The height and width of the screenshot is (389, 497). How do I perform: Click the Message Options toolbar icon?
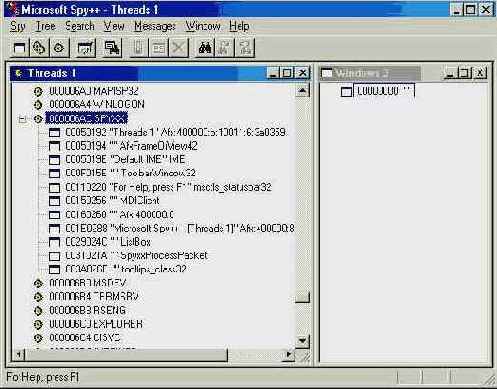pyautogui.click(x=159, y=48)
